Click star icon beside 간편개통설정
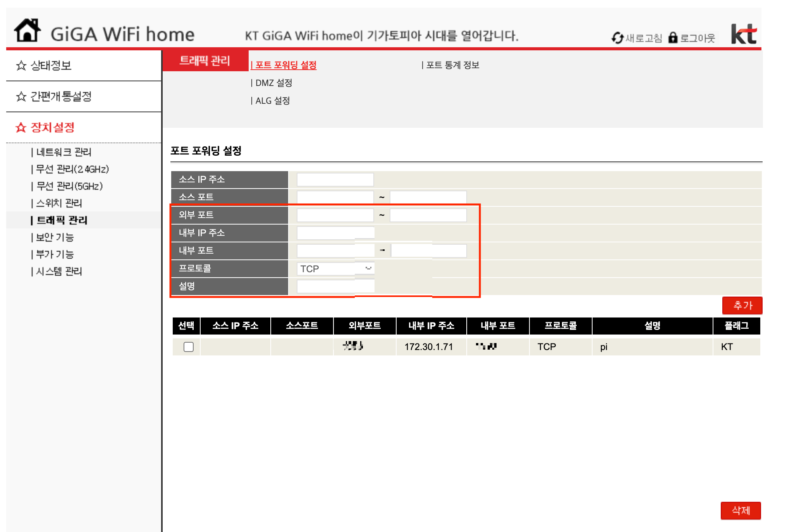The width and height of the screenshot is (787, 532). click(21, 96)
